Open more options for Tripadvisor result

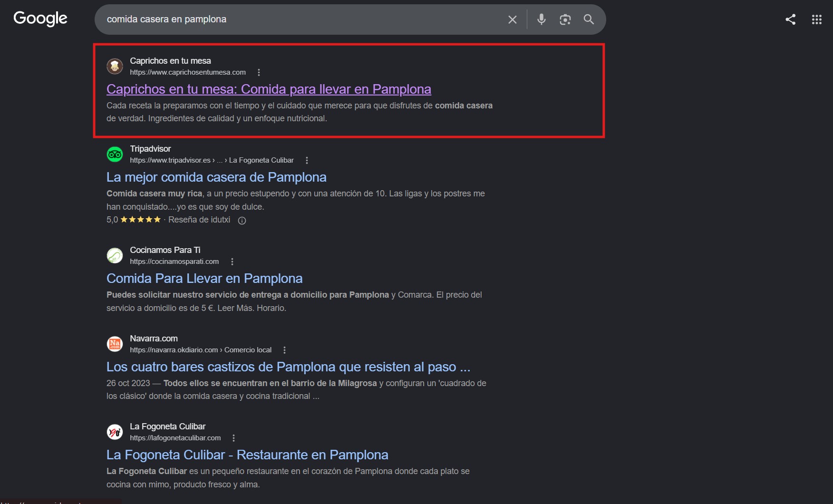(307, 160)
